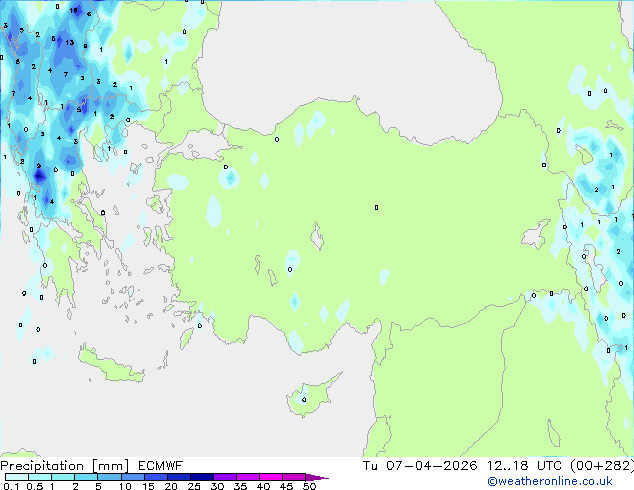Click the 0.5–1 mm legend swatch

(40, 477)
